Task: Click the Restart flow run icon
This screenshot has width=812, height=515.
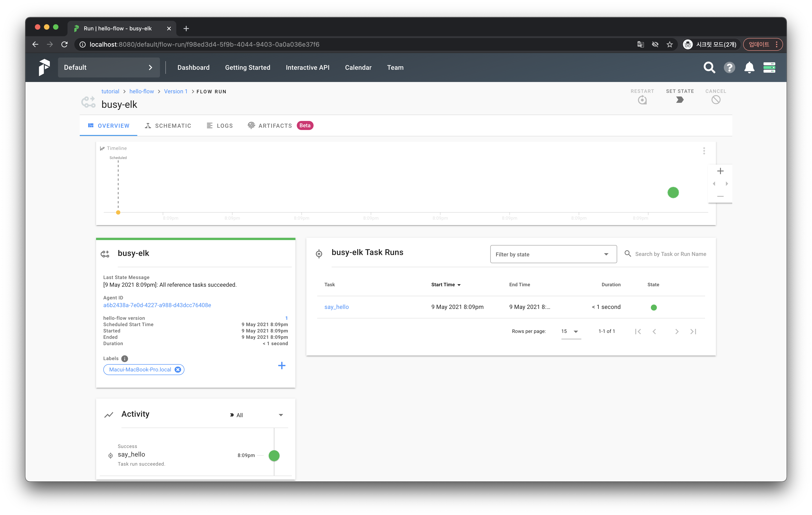Action: pyautogui.click(x=642, y=100)
